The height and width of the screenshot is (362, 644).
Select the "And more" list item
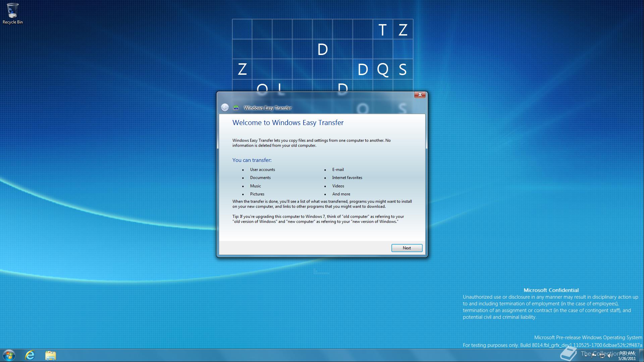341,194
